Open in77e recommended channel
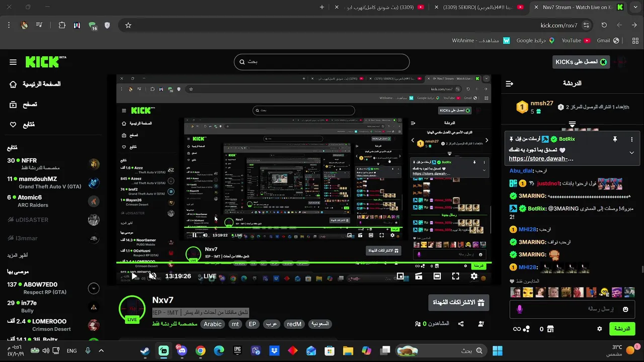The height and width of the screenshot is (362, 644). click(53, 307)
